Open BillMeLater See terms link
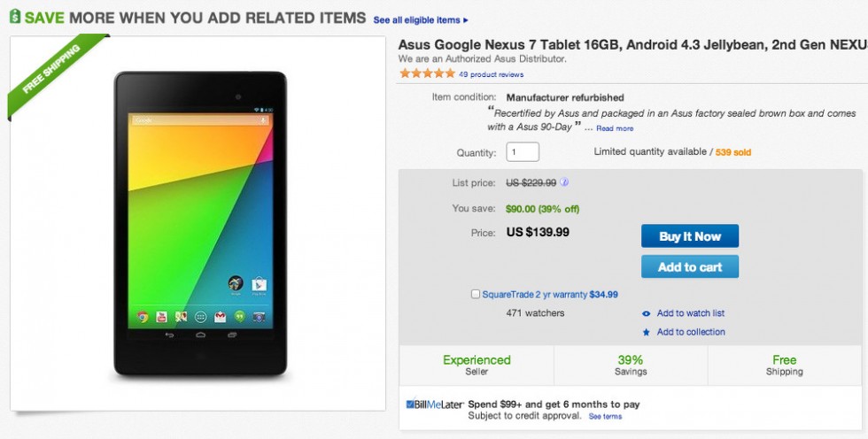Screen dimensions: 868x439 tap(606, 417)
